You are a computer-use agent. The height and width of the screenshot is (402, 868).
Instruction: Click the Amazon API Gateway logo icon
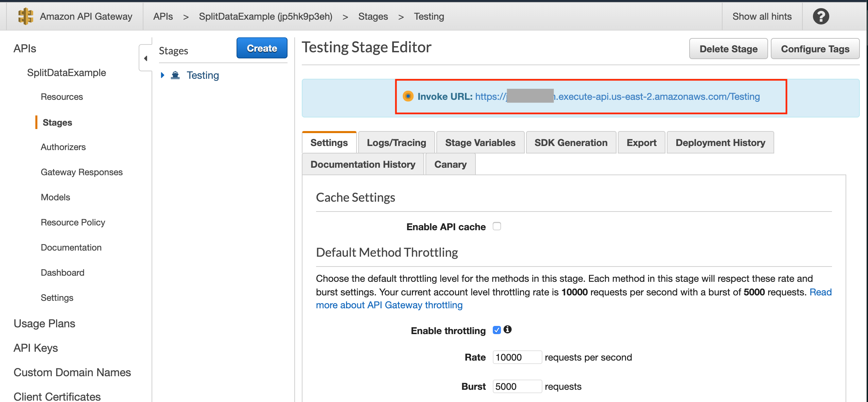point(25,16)
